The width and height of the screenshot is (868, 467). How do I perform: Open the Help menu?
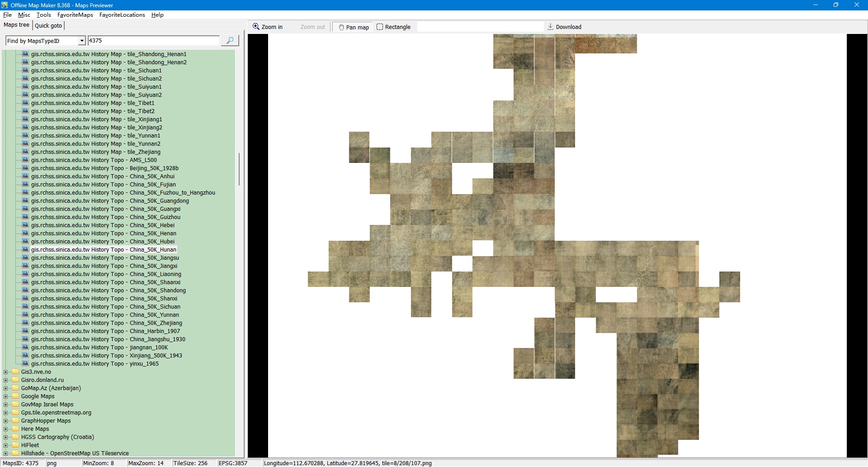point(157,15)
